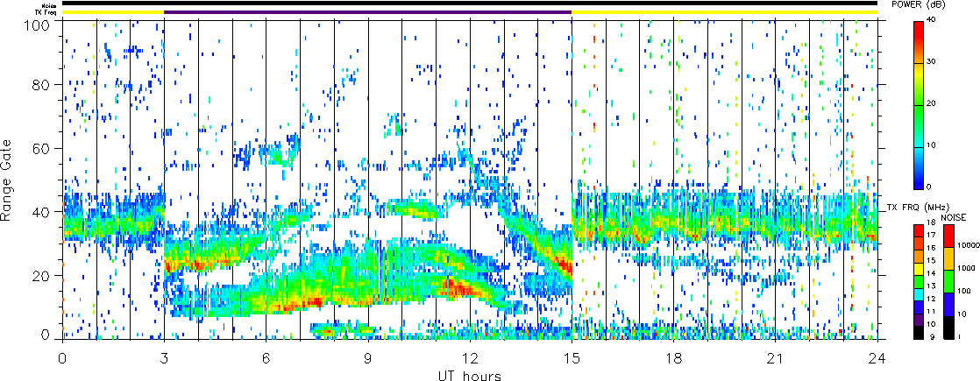Click the black Noise bar above the plot
Image resolution: width=980 pixels, height=381 pixels.
point(469,4)
